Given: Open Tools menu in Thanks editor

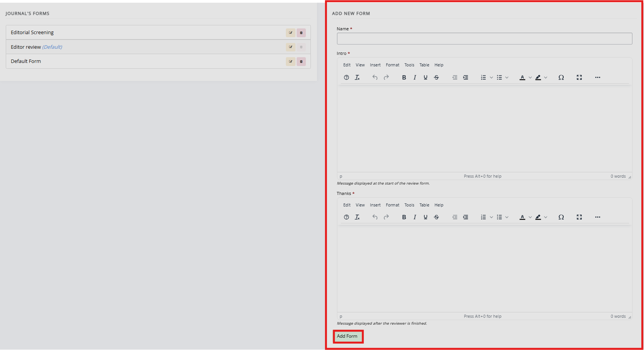Looking at the screenshot, I should (x=409, y=205).
